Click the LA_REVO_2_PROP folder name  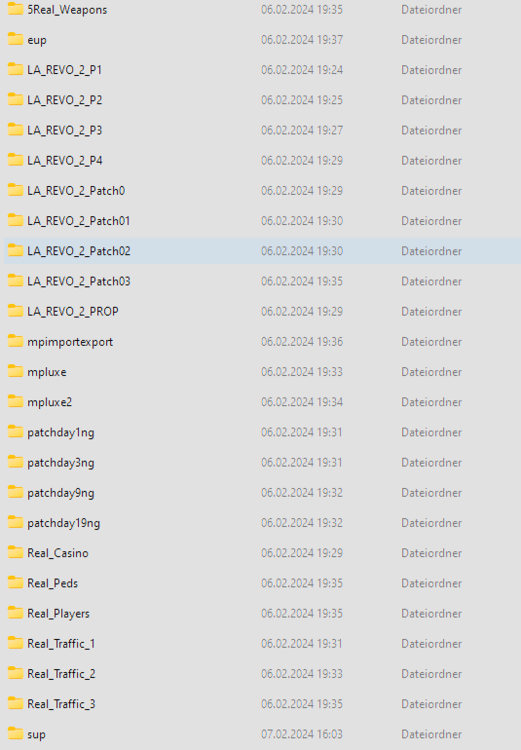point(73,311)
